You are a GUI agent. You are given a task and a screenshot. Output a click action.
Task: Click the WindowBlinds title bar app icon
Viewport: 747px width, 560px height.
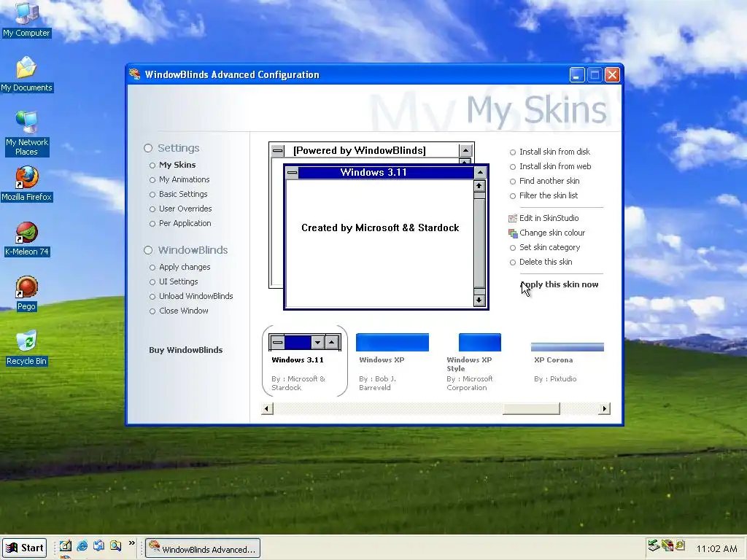point(135,74)
